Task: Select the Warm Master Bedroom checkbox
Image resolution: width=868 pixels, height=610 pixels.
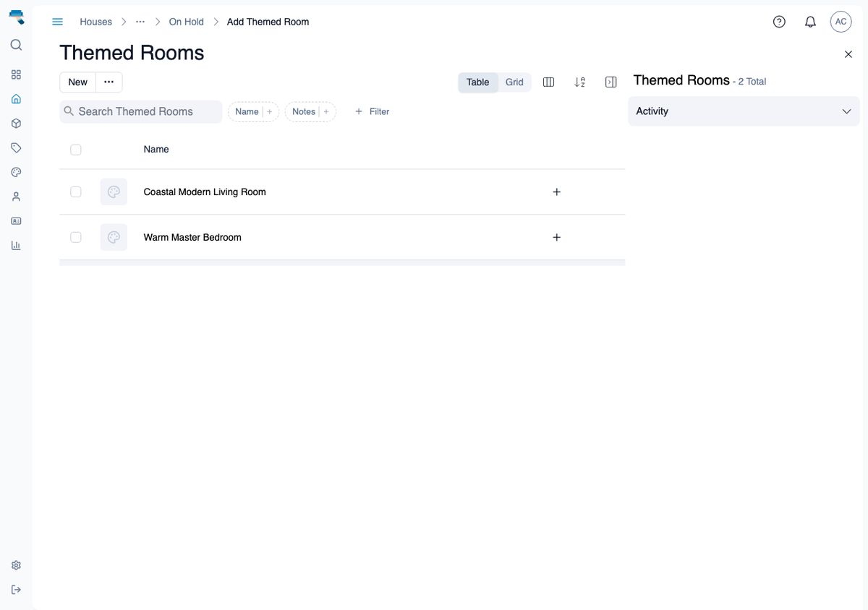Action: 76,237
